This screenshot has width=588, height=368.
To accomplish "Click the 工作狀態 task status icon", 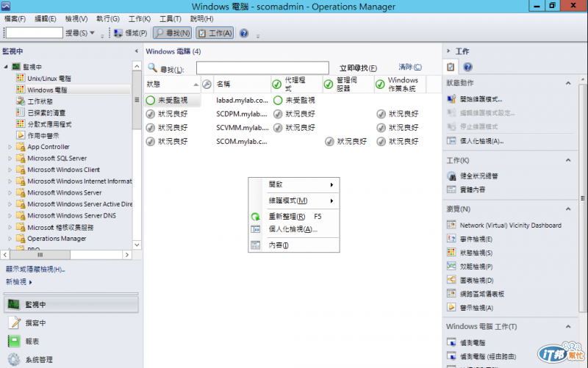I will tap(21, 101).
